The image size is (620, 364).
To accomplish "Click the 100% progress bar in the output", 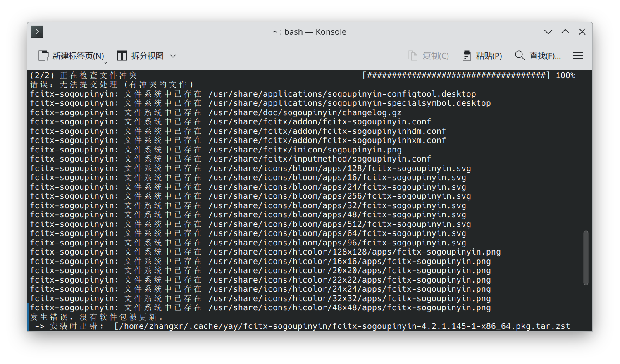I will 467,75.
